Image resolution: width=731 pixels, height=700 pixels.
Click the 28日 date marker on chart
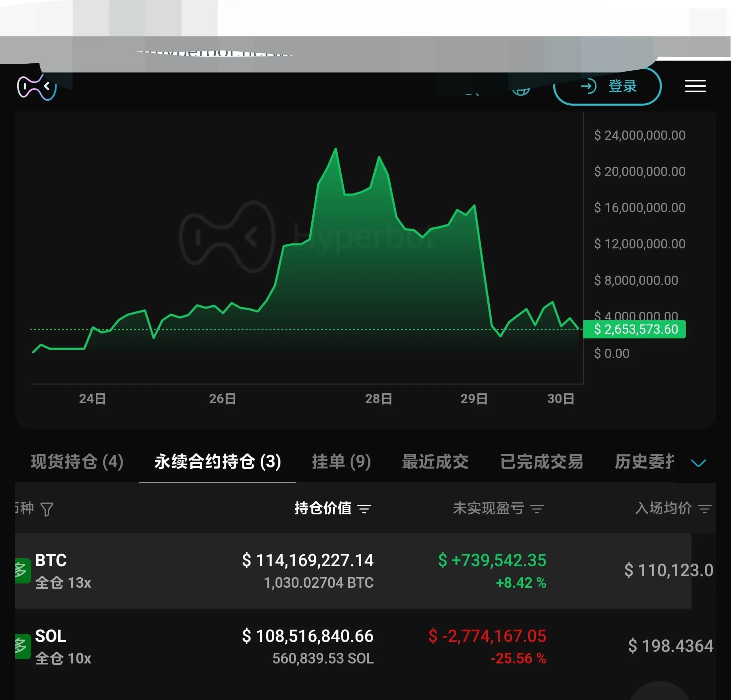378,399
